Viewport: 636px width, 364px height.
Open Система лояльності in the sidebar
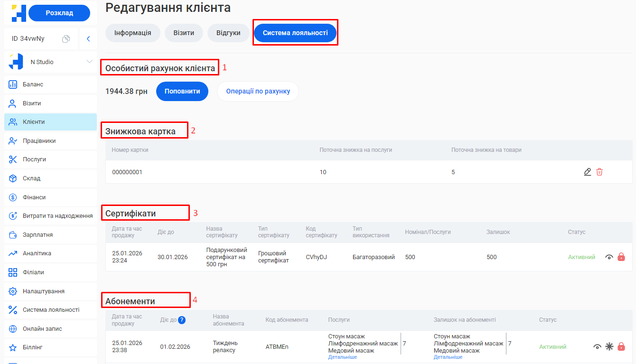50,309
